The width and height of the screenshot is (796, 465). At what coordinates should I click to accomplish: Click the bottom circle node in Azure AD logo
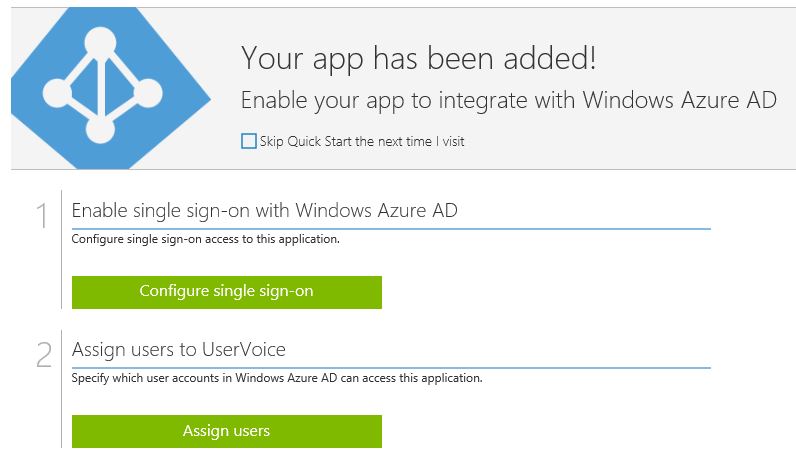pyautogui.click(x=100, y=129)
